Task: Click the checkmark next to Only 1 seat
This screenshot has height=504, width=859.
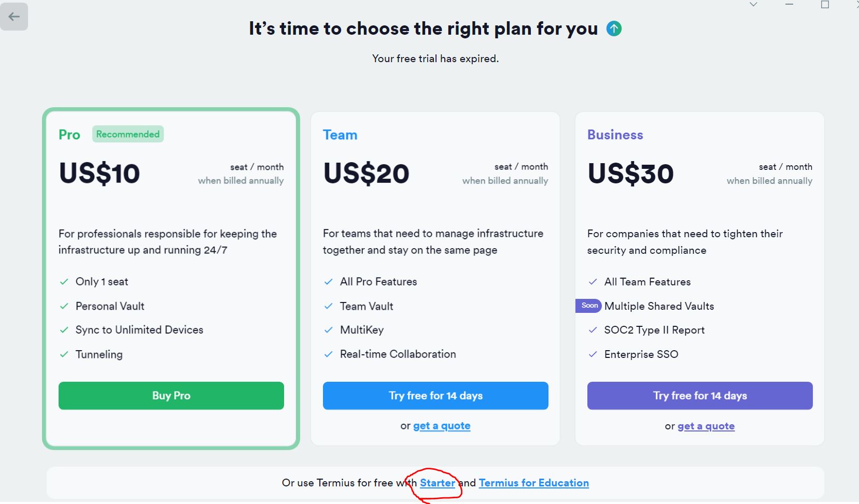Action: point(64,282)
